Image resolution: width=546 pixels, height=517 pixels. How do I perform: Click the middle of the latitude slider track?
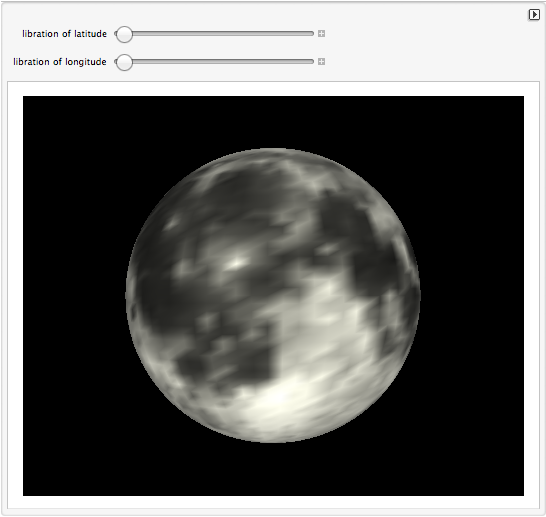click(x=214, y=34)
